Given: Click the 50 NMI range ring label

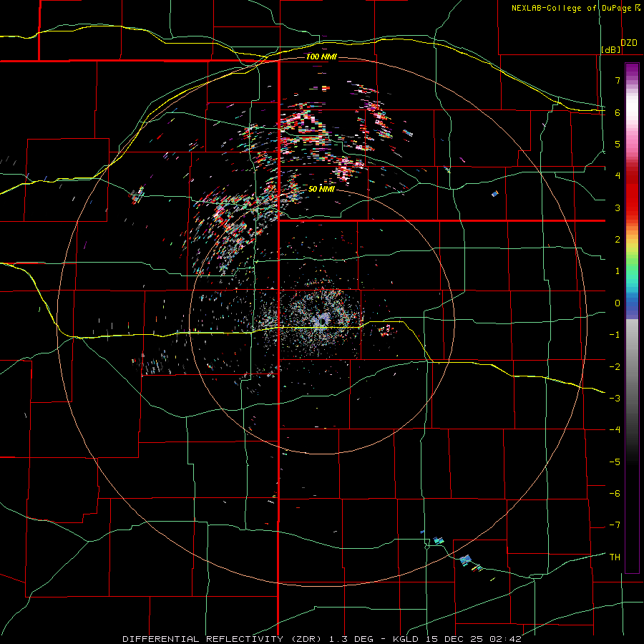Looking at the screenshot, I should 321,189.
